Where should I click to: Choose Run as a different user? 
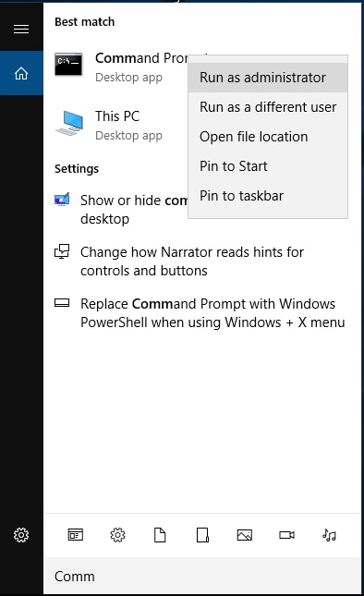click(x=268, y=107)
